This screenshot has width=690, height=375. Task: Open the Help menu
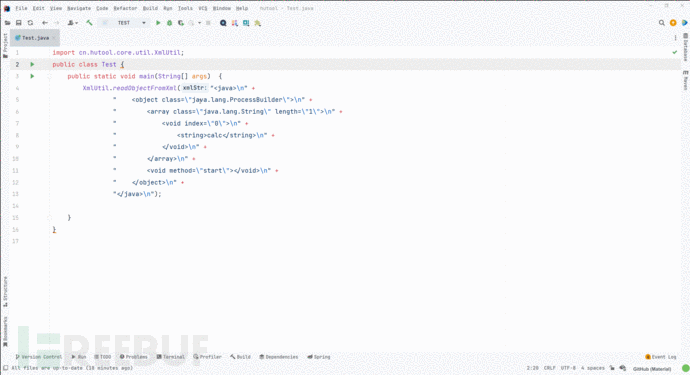click(x=242, y=8)
